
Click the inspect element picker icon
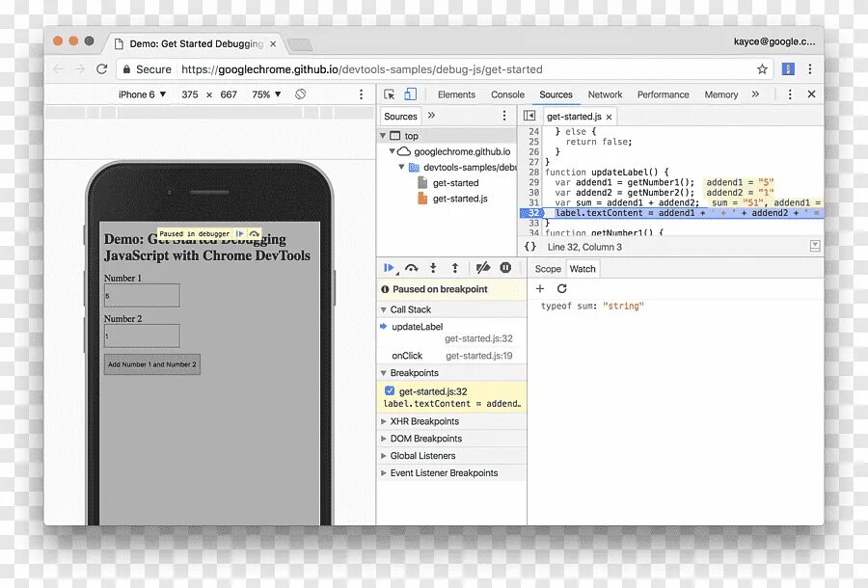[x=390, y=94]
